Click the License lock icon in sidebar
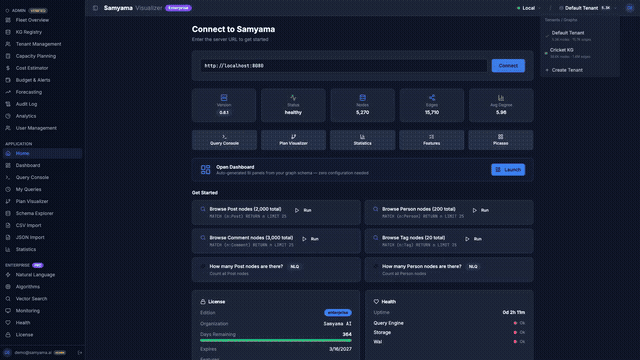The image size is (640, 360). [8, 335]
